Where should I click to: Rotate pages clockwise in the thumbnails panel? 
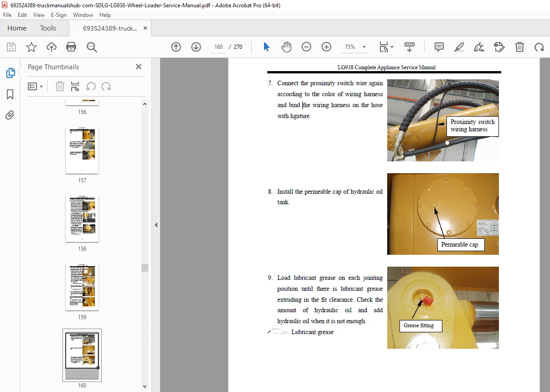click(106, 87)
